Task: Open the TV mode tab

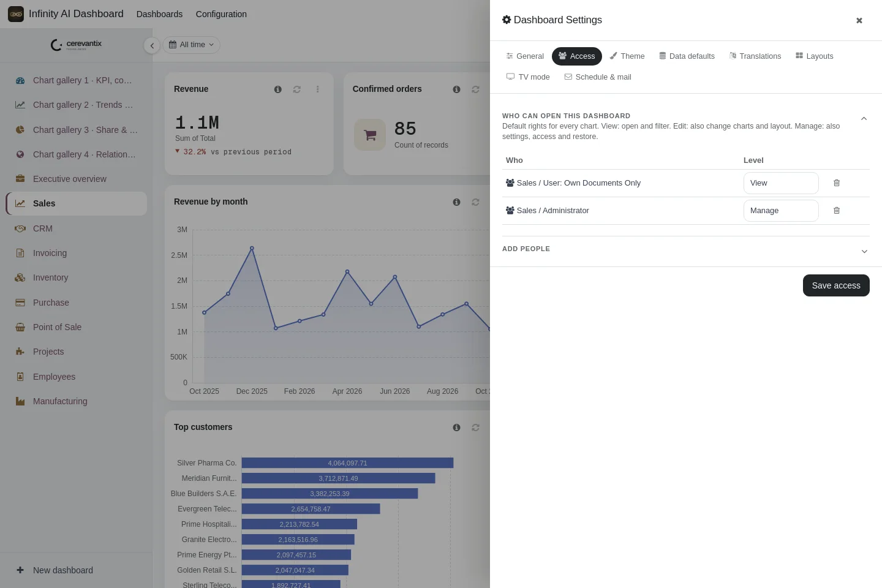Action: 528,77
